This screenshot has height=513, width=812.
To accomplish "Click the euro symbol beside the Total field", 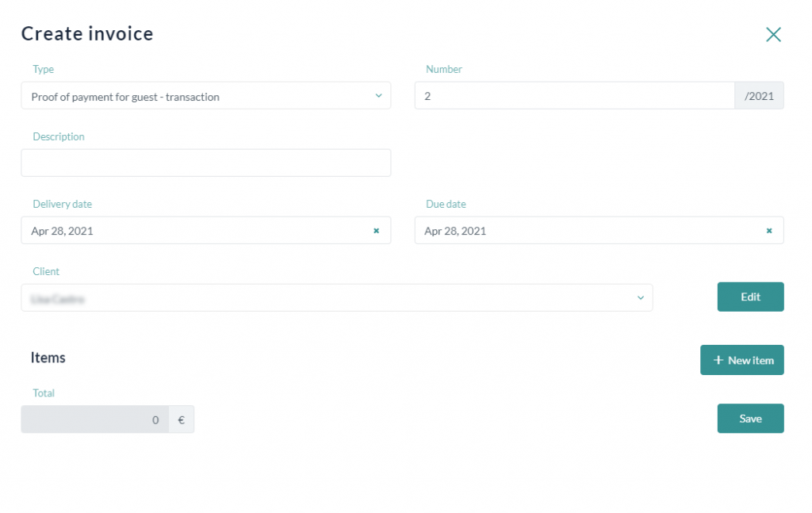I will [181, 419].
